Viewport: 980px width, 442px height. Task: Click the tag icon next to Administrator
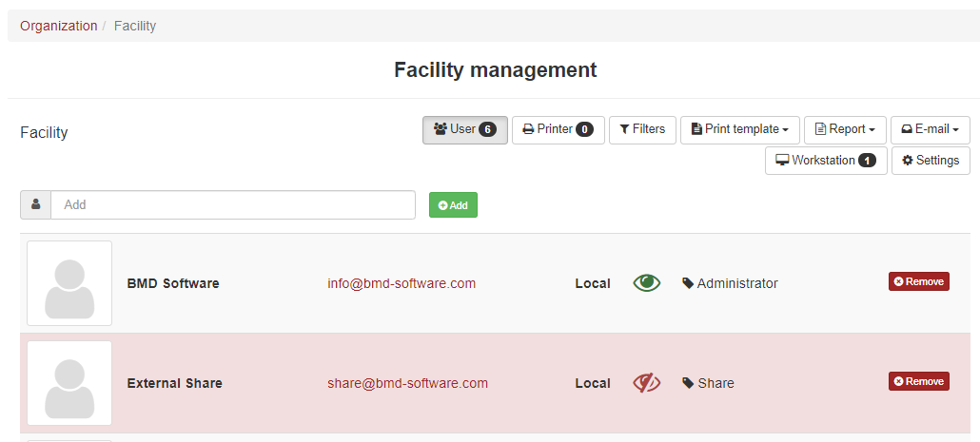click(688, 283)
